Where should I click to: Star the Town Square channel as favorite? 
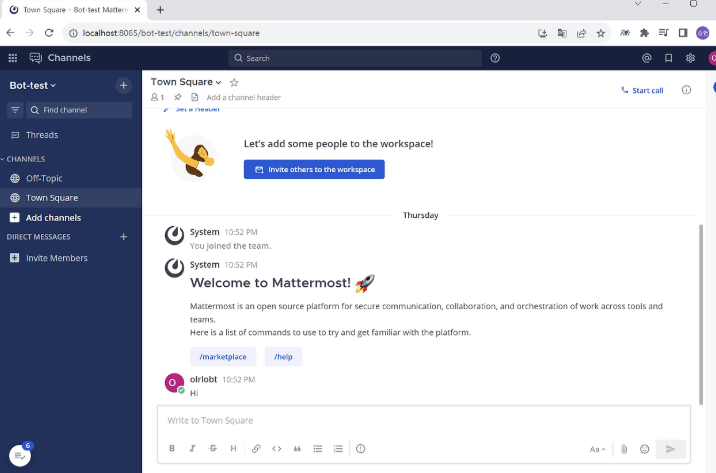234,83
